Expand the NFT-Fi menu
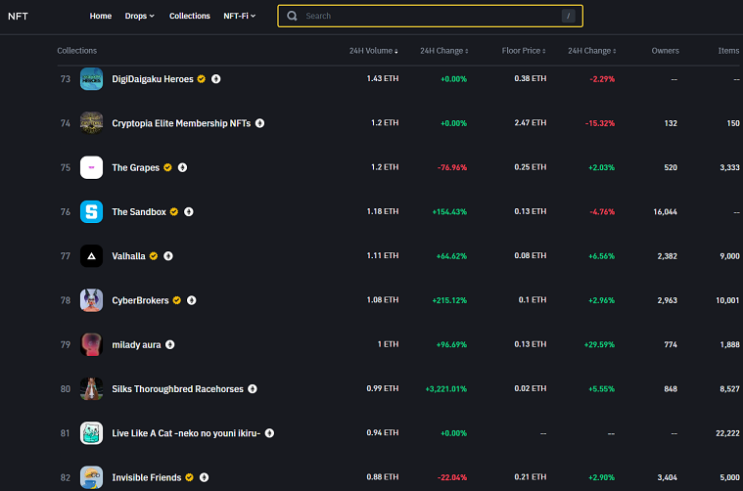The height and width of the screenshot is (491, 743). 239,16
